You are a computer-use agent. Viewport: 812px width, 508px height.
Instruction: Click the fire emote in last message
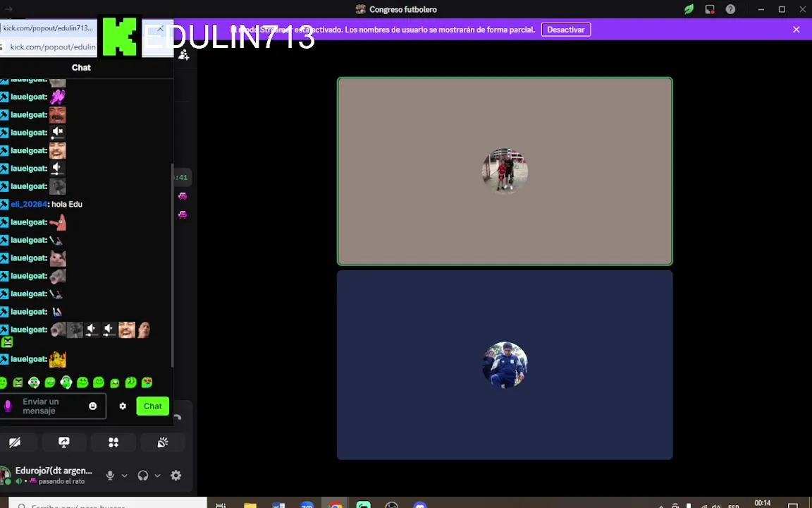click(x=58, y=359)
